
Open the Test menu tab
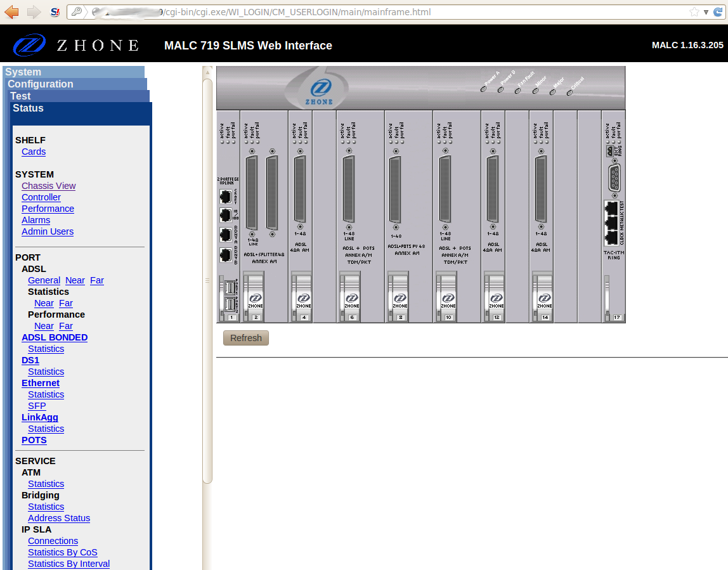click(79, 96)
